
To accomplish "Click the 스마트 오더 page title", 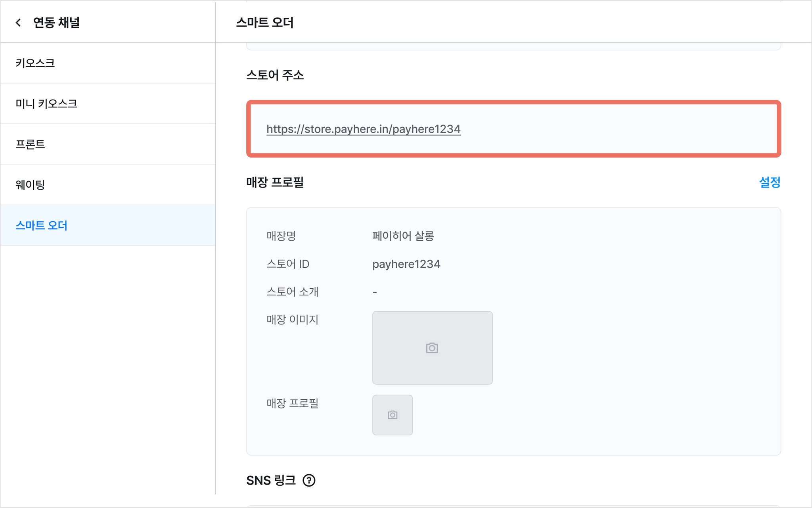I will pyautogui.click(x=265, y=23).
